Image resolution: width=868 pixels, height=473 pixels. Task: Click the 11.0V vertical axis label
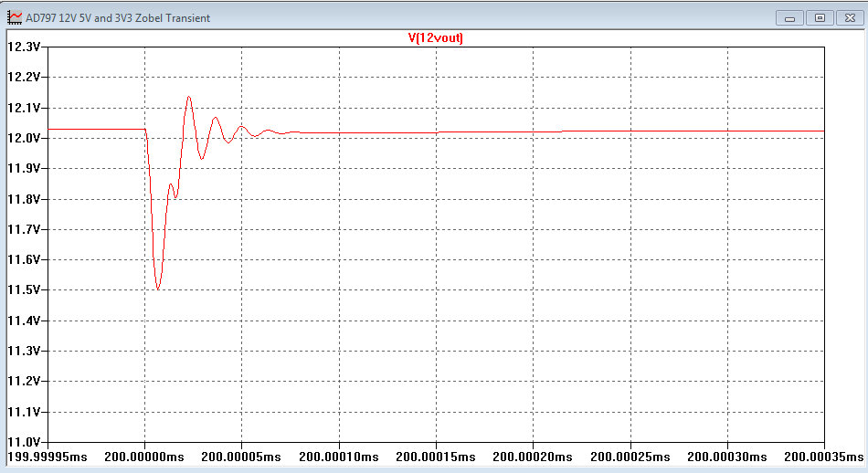24,442
